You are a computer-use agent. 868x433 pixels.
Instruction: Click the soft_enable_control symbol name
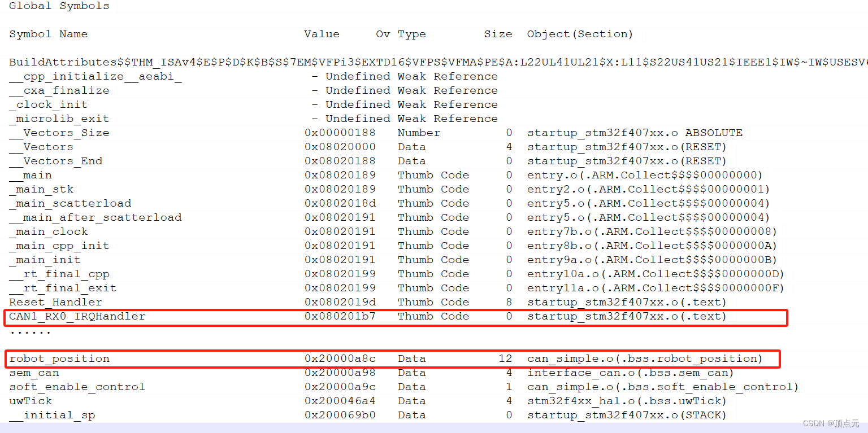tap(77, 387)
